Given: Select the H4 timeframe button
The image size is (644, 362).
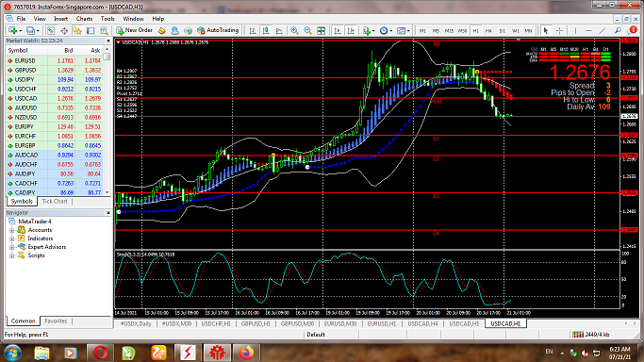Looking at the screenshot, I should pyautogui.click(x=488, y=31).
